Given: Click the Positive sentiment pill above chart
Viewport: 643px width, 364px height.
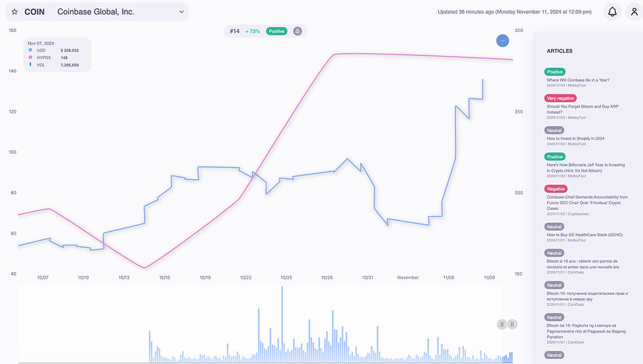Looking at the screenshot, I should pyautogui.click(x=276, y=31).
